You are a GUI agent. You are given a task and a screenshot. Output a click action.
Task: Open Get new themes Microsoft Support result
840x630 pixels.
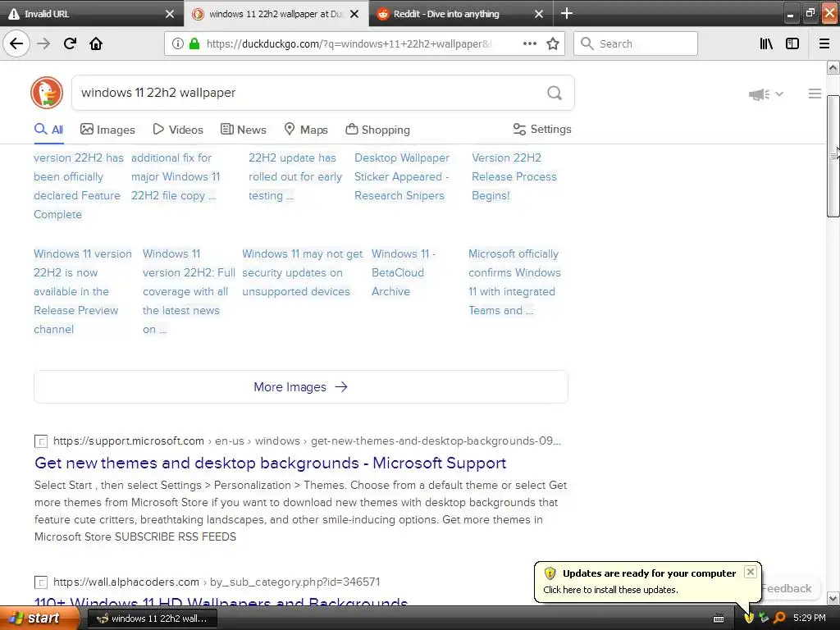[x=270, y=463]
